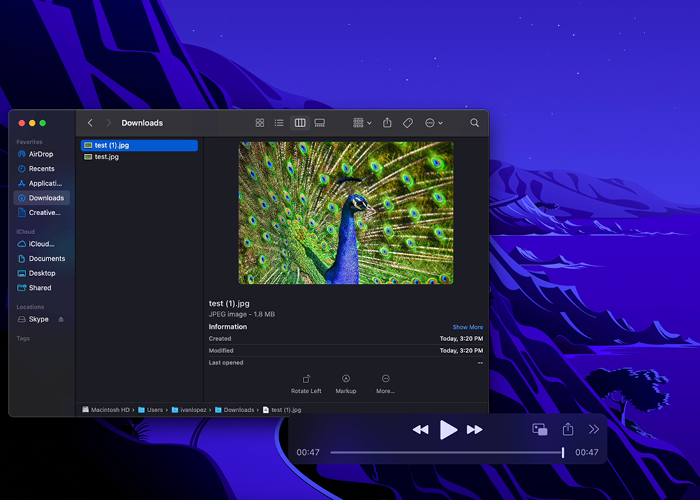Open Creative folder in the sidebar
This screenshot has height=500, width=700.
(x=41, y=212)
